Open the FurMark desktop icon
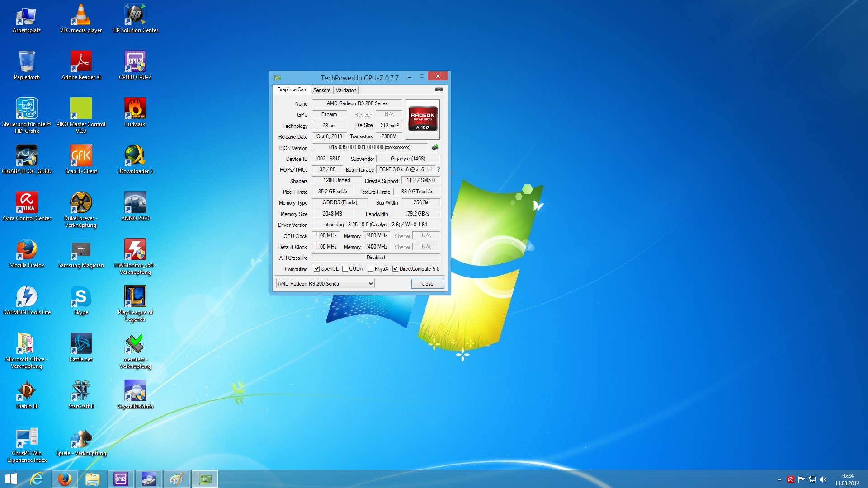Image resolution: width=868 pixels, height=488 pixels. coord(135,108)
